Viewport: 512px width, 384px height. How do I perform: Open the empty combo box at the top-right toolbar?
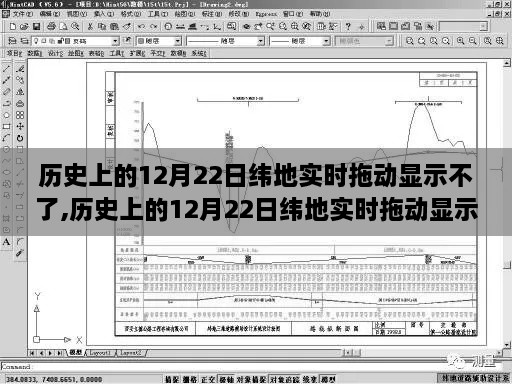[464, 26]
